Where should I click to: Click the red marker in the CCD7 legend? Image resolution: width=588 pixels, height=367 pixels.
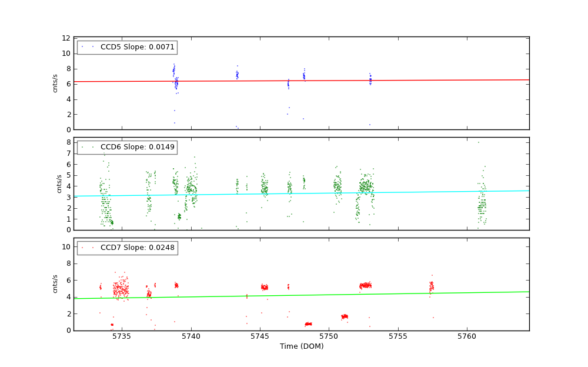coord(82,248)
